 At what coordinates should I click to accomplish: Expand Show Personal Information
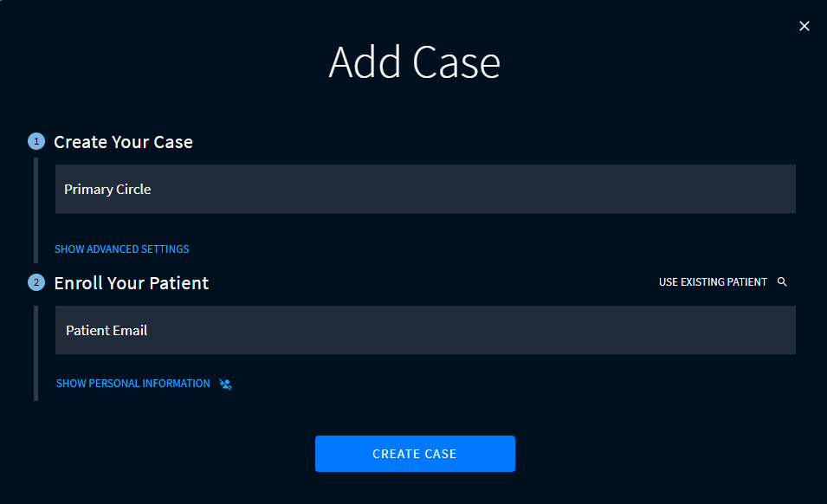point(132,384)
